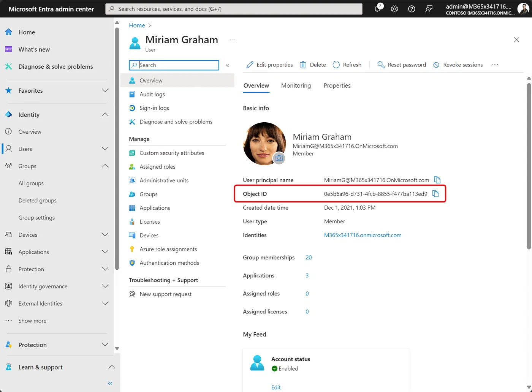This screenshot has height=392, width=532.
Task: Click the Assigned roles icon
Action: coord(132,167)
